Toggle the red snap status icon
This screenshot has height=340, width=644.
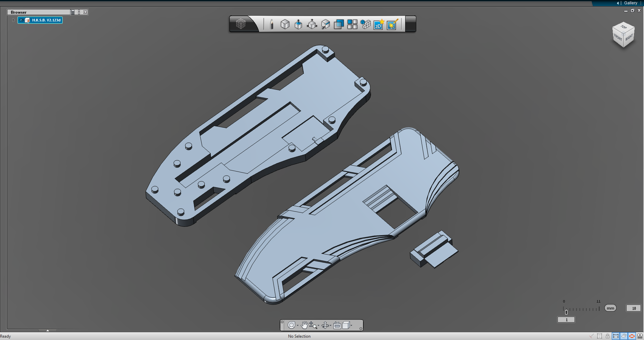632,336
